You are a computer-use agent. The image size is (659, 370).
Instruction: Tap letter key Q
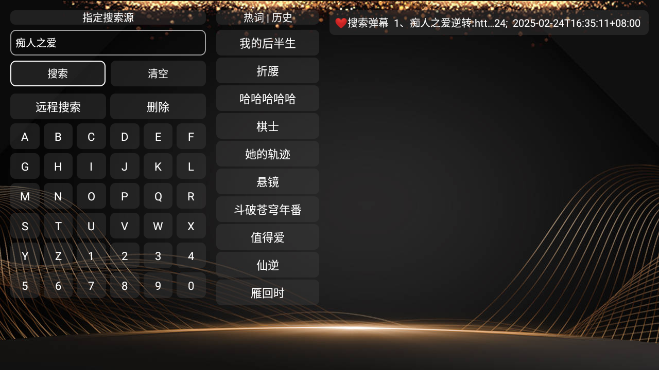coord(158,196)
